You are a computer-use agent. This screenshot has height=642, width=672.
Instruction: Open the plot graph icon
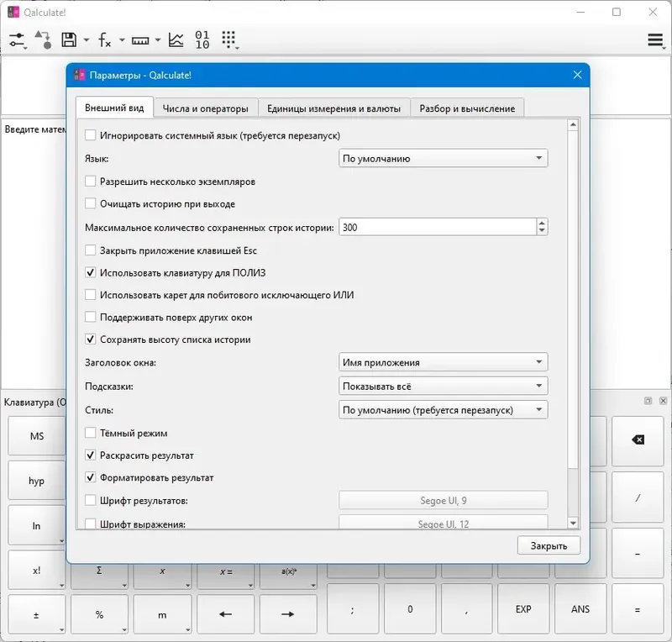click(x=176, y=39)
